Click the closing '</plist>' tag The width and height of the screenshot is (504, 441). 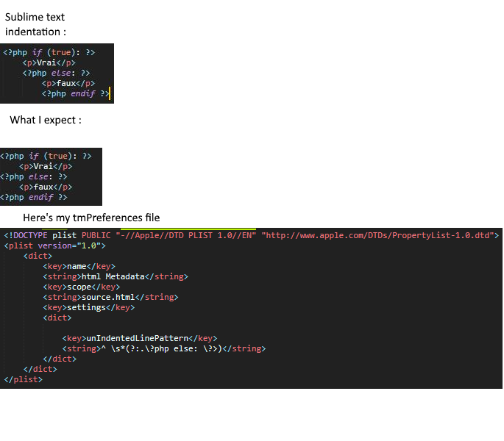point(23,379)
